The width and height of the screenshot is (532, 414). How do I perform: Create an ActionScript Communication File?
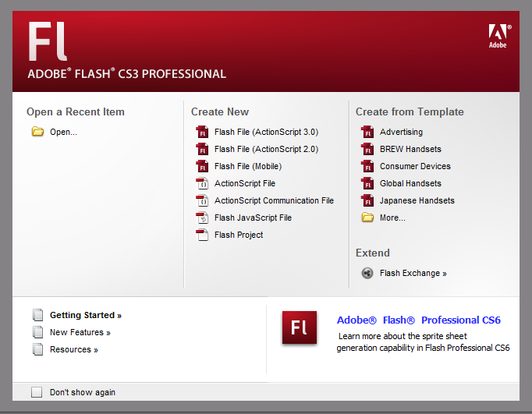(x=274, y=200)
